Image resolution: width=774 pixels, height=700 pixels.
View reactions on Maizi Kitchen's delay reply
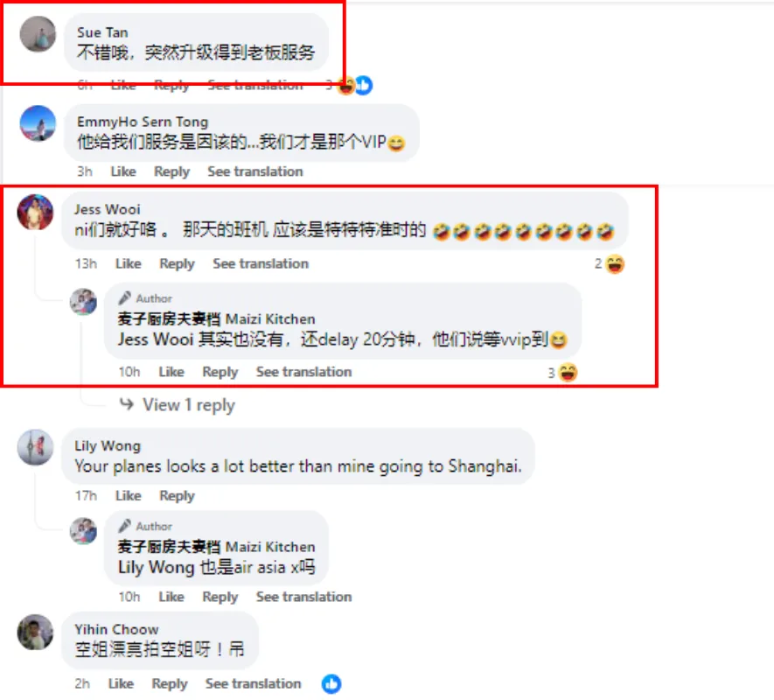coord(563,373)
